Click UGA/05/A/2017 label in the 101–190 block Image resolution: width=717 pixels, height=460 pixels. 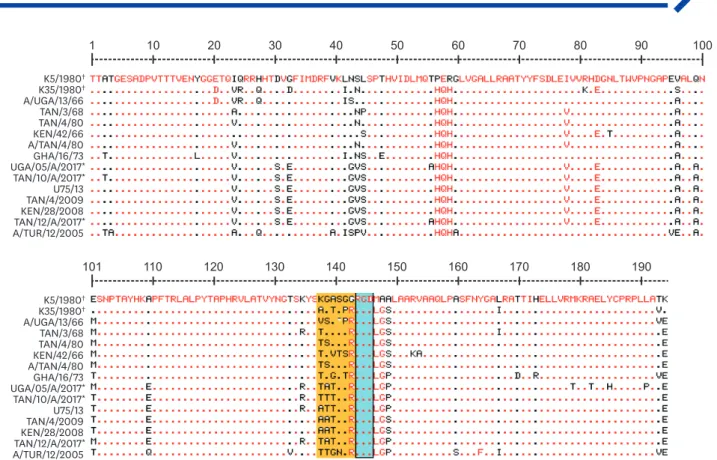click(x=48, y=388)
